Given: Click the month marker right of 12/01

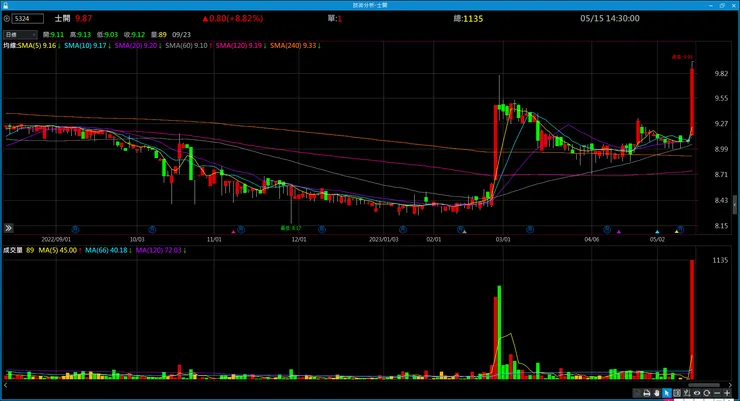Looking at the screenshot, I should 322,229.
